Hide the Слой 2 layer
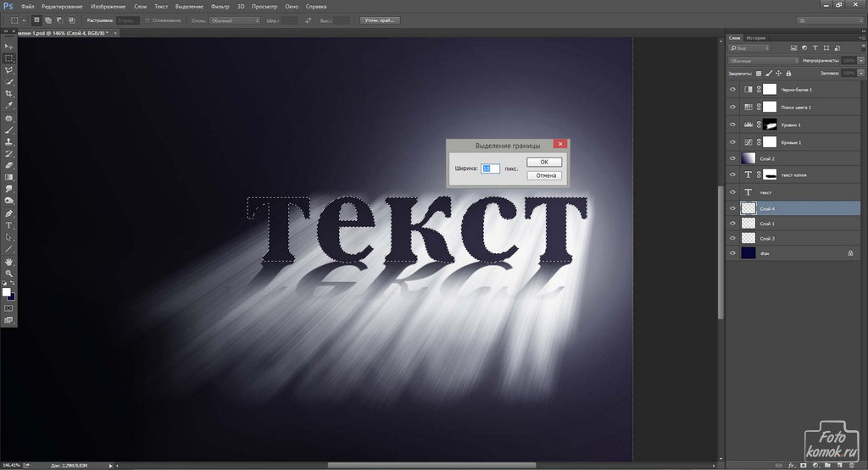This screenshot has width=868, height=470. tap(733, 158)
